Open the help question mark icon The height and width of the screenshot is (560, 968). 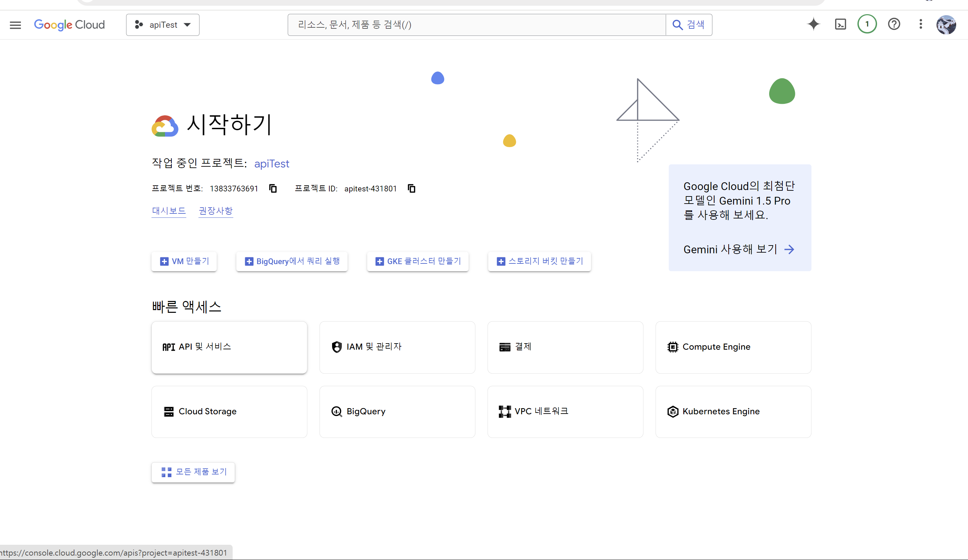click(x=894, y=24)
